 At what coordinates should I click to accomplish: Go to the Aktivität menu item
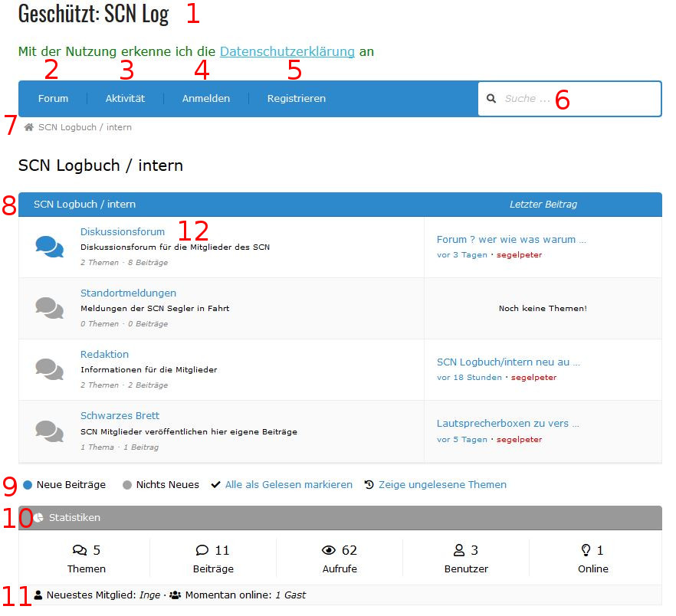click(125, 99)
